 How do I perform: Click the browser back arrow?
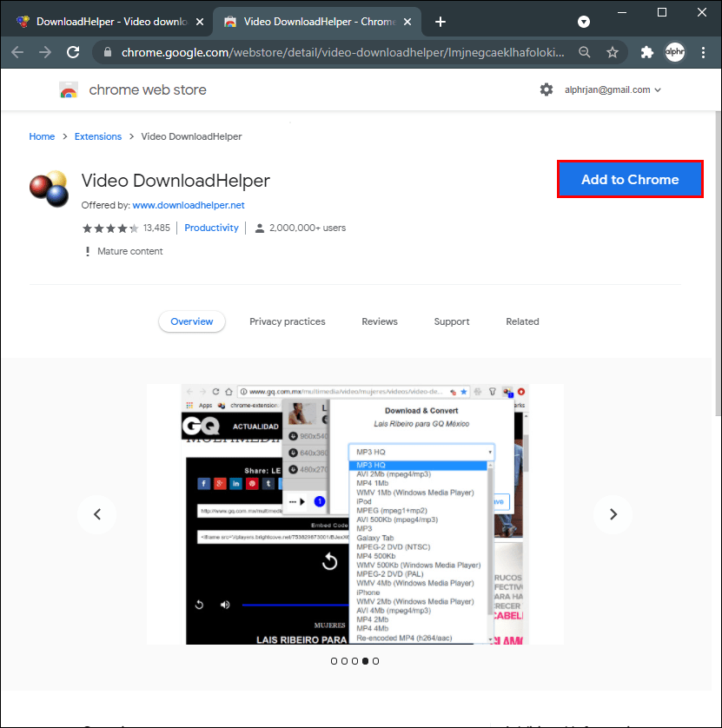[x=17, y=52]
